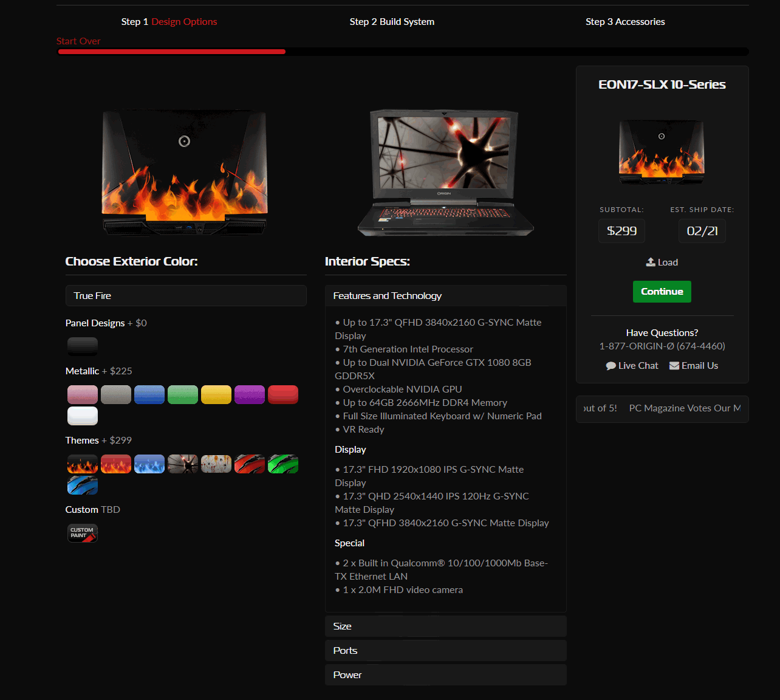Select the blue fire theme swatch
The image size is (780, 700).
point(149,464)
